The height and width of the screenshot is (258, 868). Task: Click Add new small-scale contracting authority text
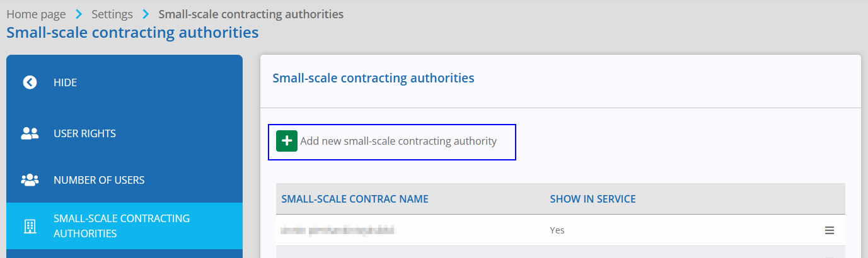[398, 141]
